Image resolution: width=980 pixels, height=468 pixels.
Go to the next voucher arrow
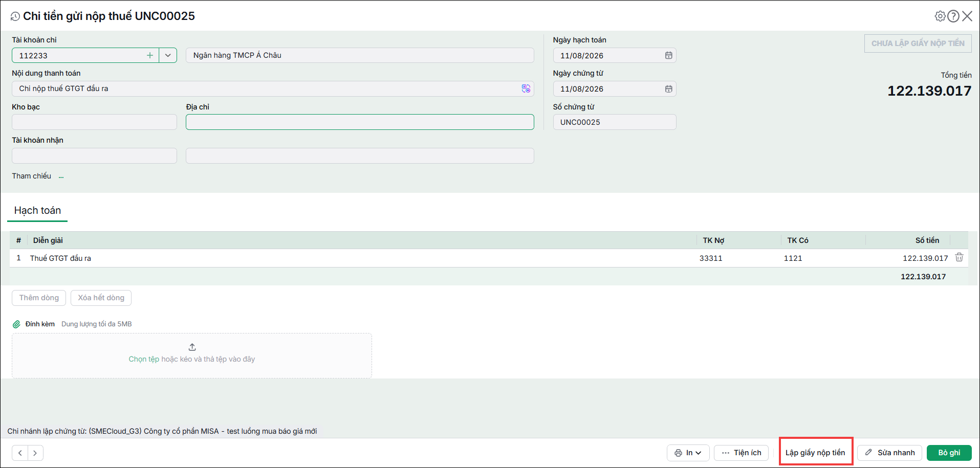click(35, 453)
